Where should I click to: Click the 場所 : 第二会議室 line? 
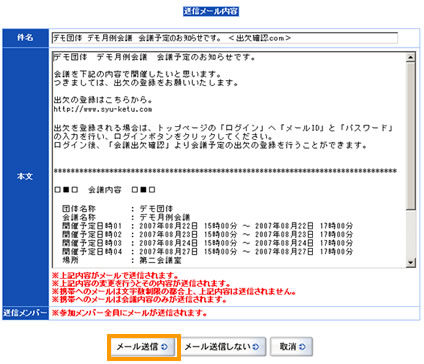[122, 260]
